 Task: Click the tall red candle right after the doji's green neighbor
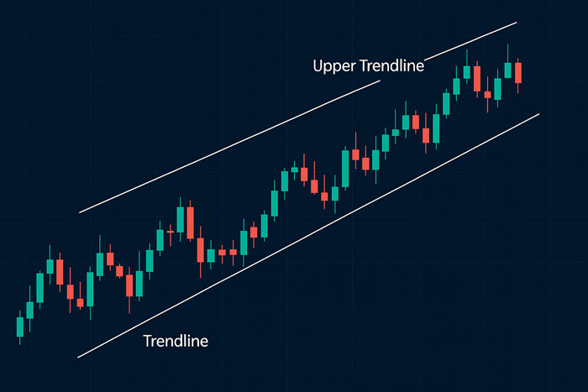click(191, 222)
